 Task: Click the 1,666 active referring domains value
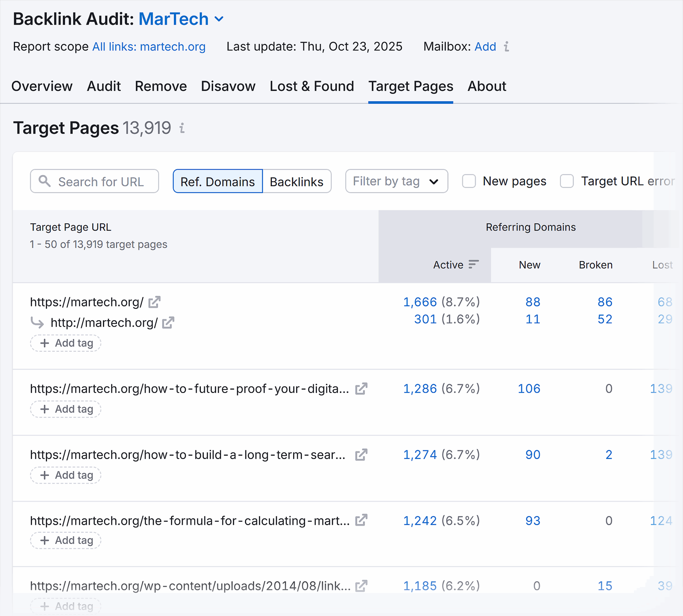pos(420,302)
